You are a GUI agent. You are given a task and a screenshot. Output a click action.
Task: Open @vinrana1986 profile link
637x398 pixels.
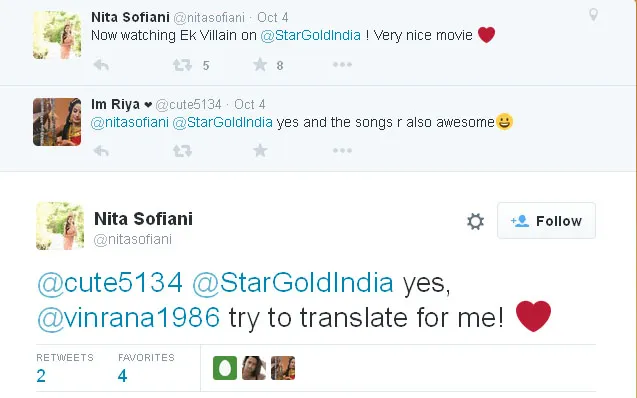[x=128, y=317]
